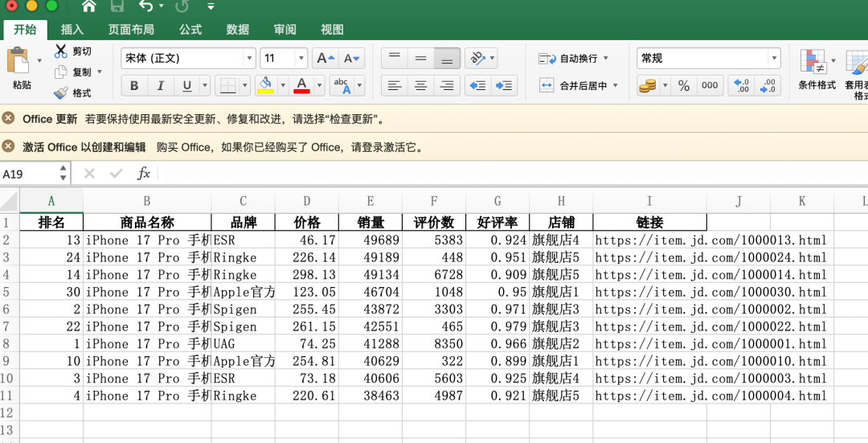
Task: Switch to the 开始 ribbon tab
Action: click(x=25, y=30)
